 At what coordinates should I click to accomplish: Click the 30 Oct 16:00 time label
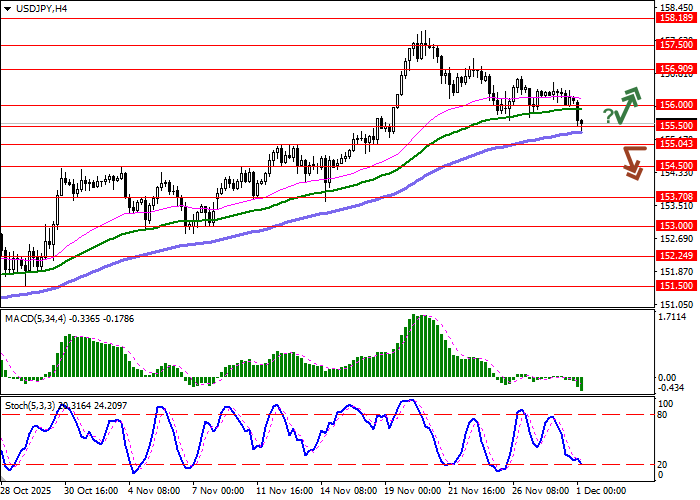91,491
